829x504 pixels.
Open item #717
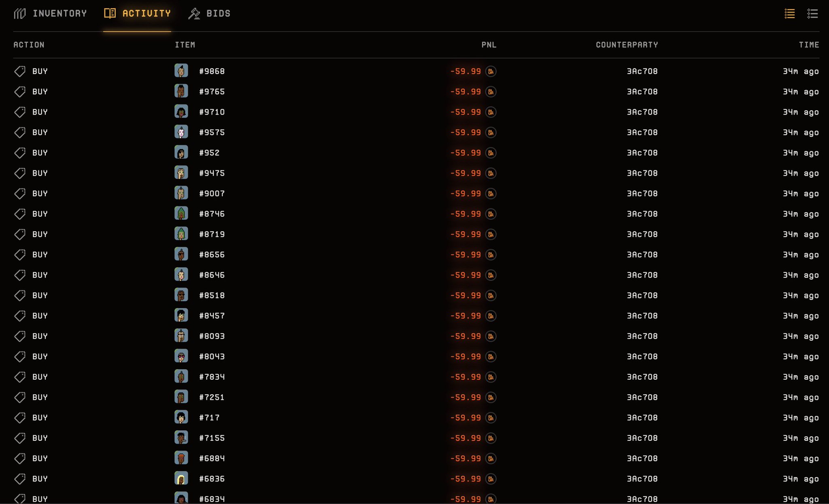[x=209, y=417]
